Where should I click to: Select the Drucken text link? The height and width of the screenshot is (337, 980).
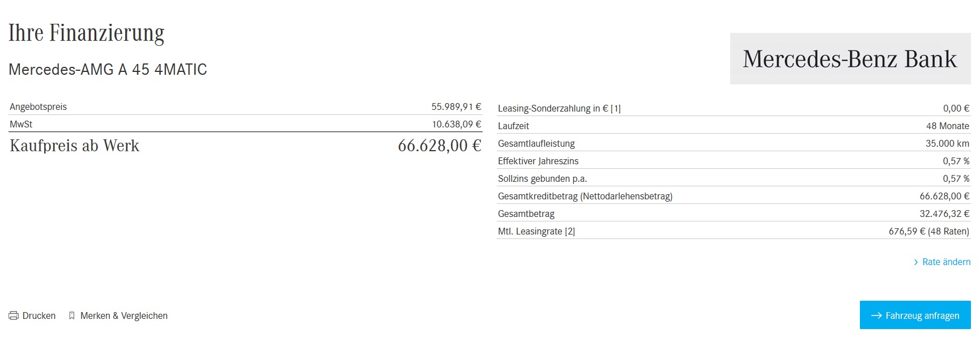39,316
